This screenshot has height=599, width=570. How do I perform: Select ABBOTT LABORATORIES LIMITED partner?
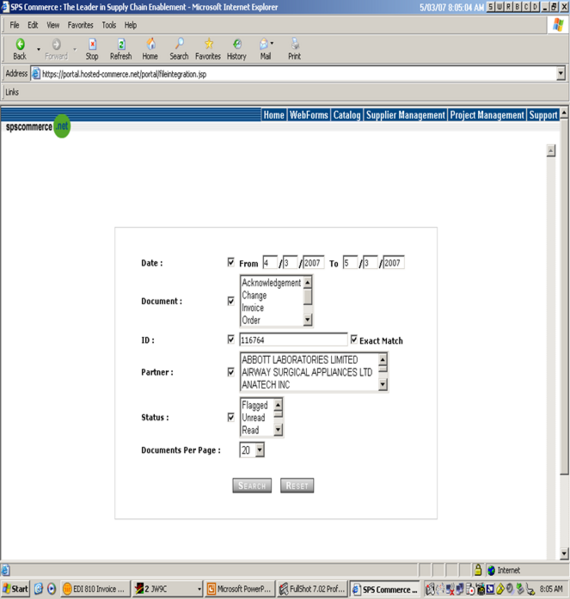(x=300, y=360)
